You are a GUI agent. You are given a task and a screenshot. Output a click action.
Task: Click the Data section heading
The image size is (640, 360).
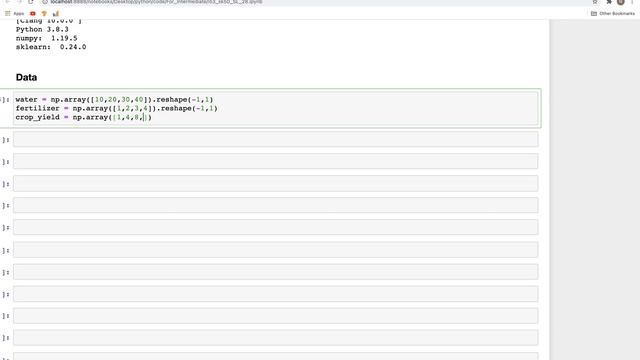point(27,77)
